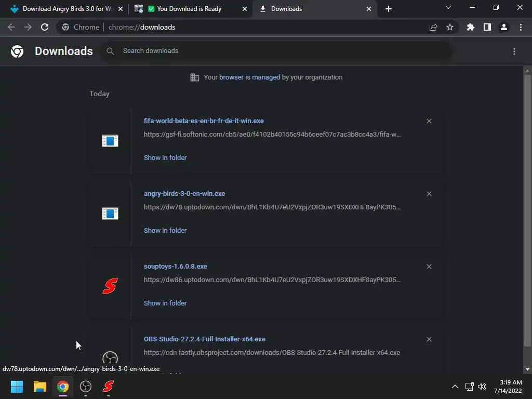Viewport: 532px width, 399px height.
Task: Open the Windows Start menu
Action: coord(17,387)
